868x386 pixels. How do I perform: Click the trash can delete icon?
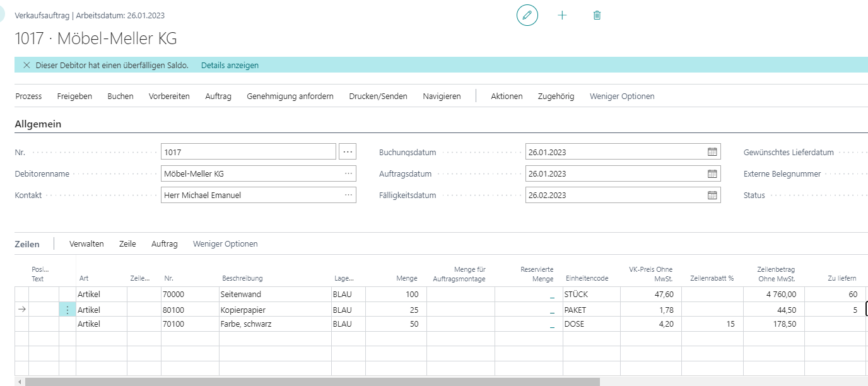tap(597, 15)
